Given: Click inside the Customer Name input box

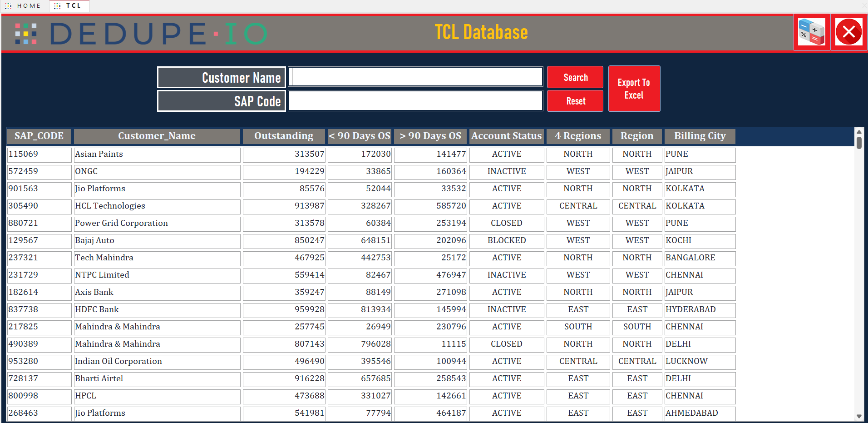Looking at the screenshot, I should (415, 76).
